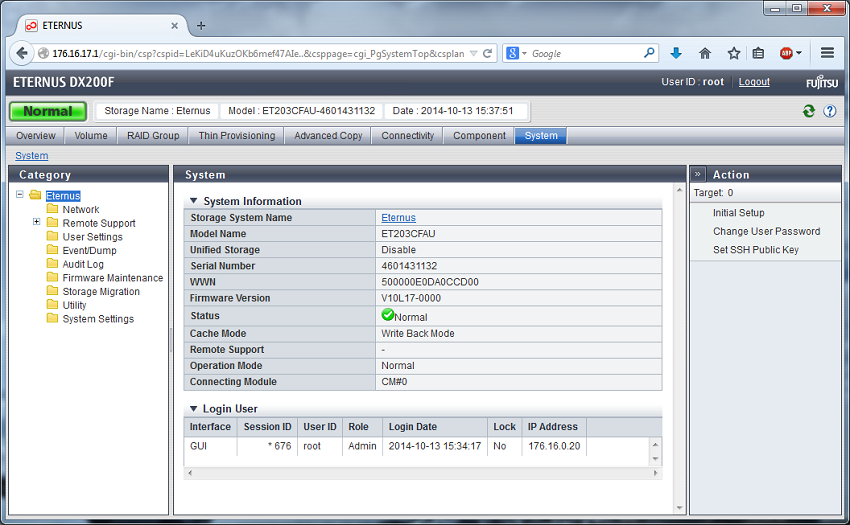Switch to the RAID Group tab
Image resolution: width=850 pixels, height=525 pixels.
[153, 136]
